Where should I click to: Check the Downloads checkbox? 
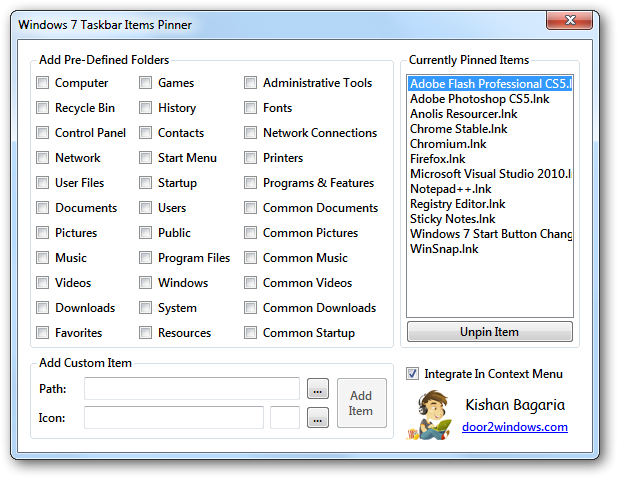pos(43,308)
